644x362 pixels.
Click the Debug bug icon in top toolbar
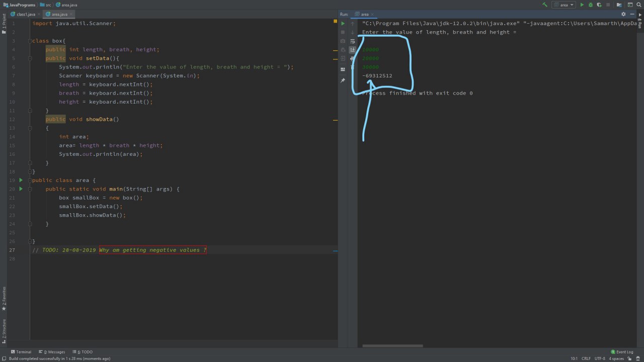(591, 5)
